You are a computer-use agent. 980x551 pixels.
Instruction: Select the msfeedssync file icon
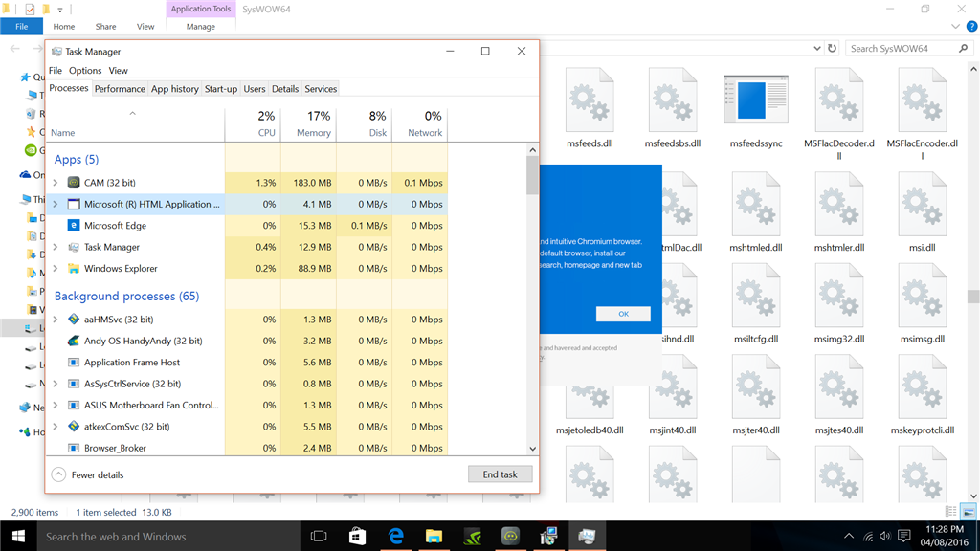(756, 99)
